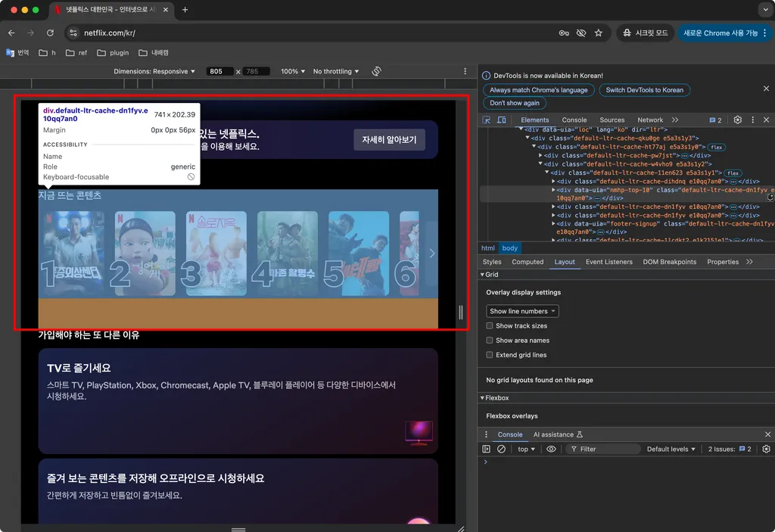Open the Dimensions Responsive dropdown

[x=154, y=71]
